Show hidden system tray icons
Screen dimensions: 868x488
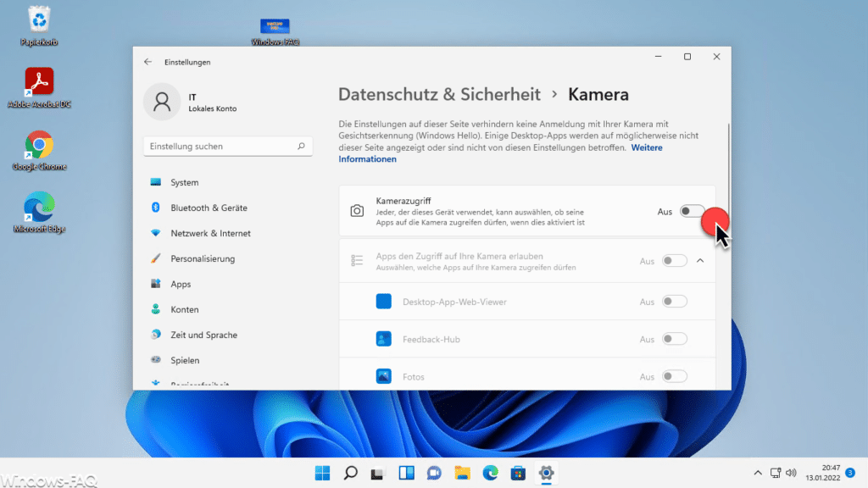[758, 473]
